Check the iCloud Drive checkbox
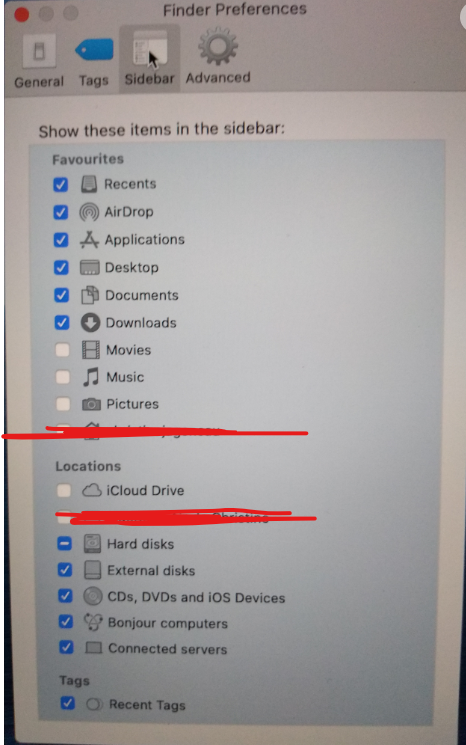 click(64, 490)
